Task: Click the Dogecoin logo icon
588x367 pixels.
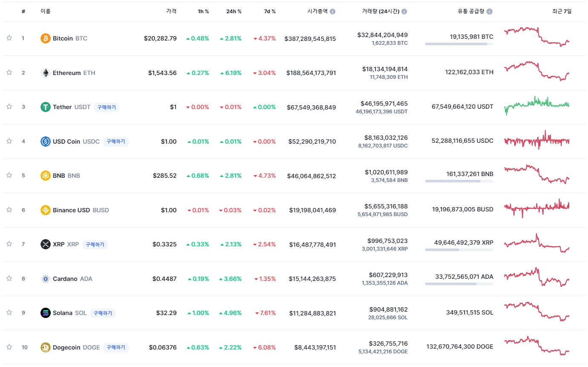Action: [x=45, y=347]
